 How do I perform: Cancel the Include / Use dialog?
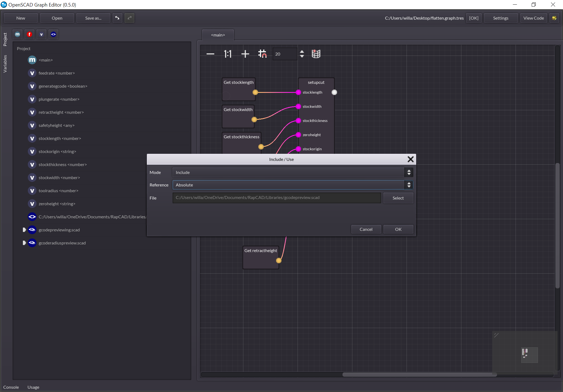coord(366,229)
